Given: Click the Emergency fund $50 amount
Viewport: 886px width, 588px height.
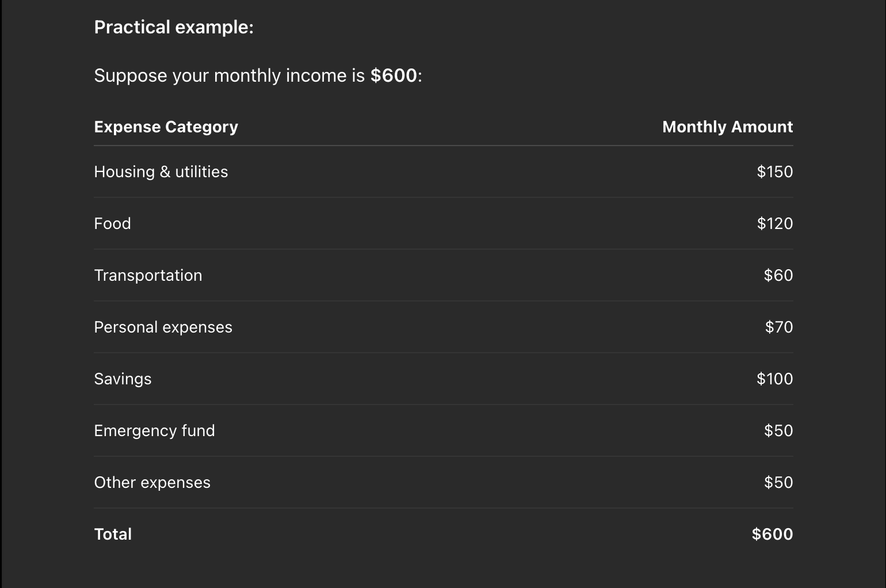Looking at the screenshot, I should [x=778, y=431].
